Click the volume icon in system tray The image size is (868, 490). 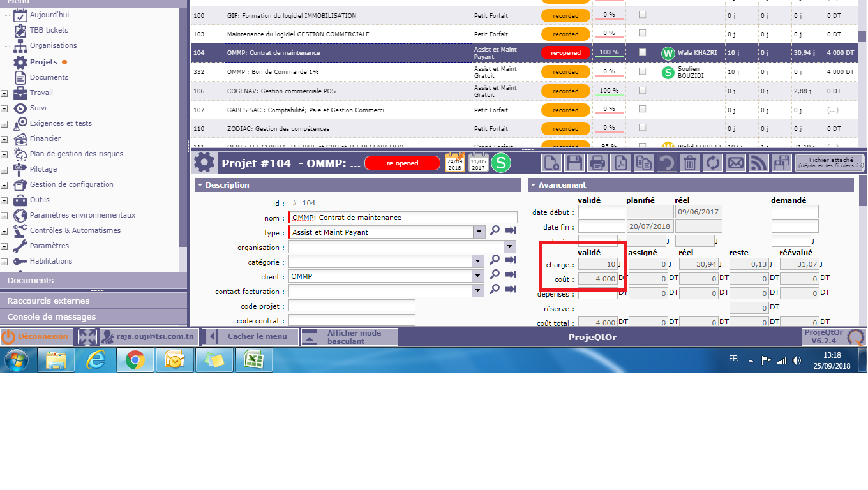[x=797, y=360]
